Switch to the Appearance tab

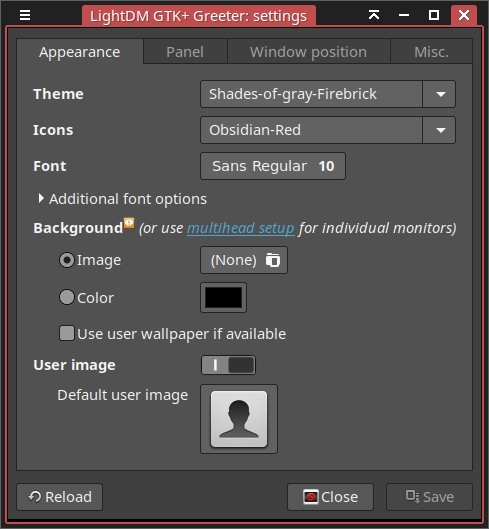[80, 52]
